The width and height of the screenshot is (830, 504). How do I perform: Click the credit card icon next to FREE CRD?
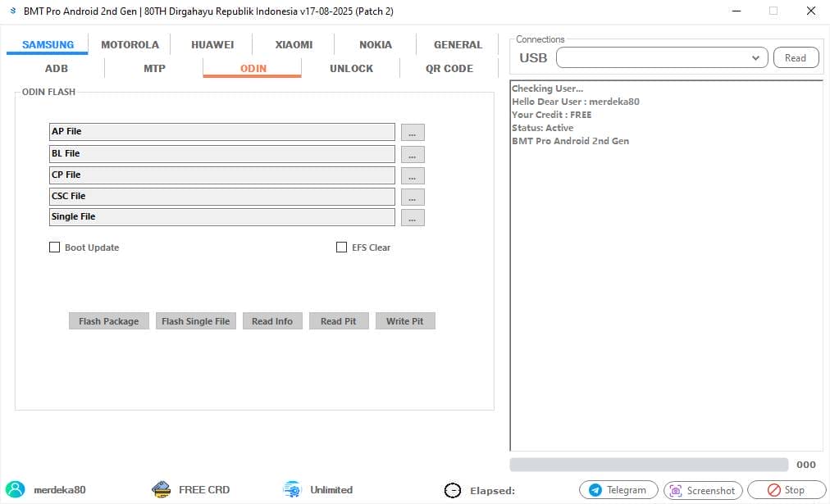tap(161, 489)
